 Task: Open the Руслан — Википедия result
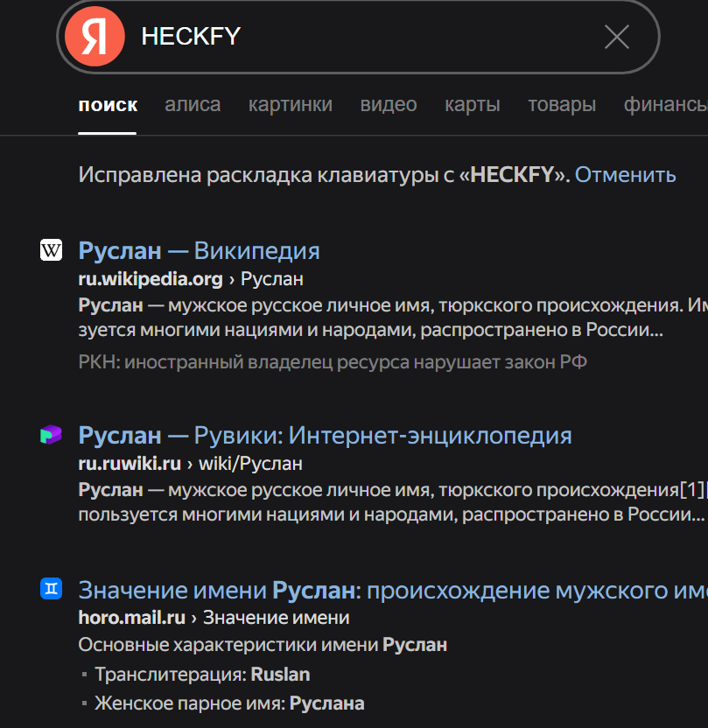tap(199, 251)
